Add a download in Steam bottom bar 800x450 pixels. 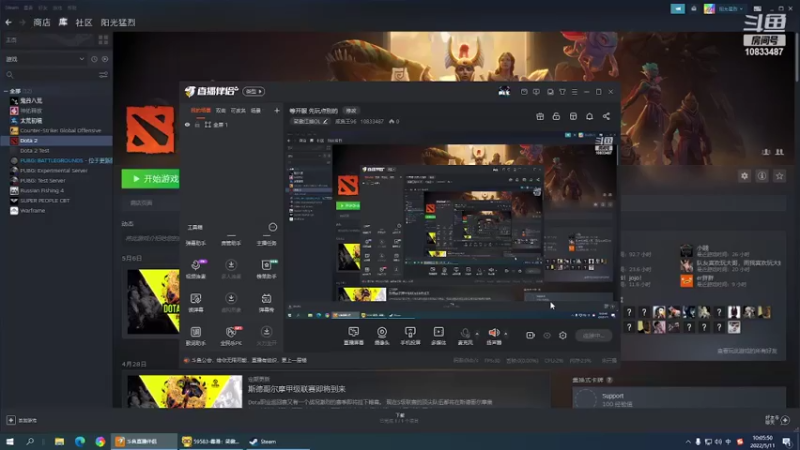pos(11,420)
